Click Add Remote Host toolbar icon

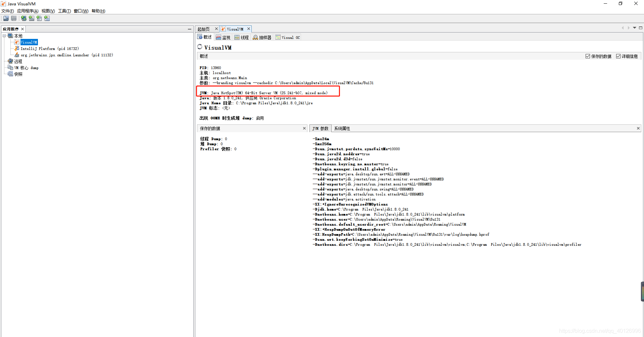click(24, 18)
